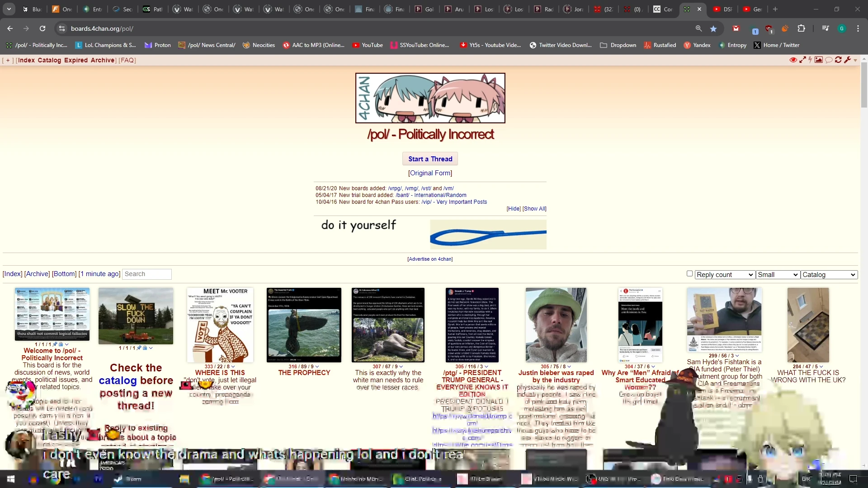Open the Home / Twitter bookmark
868x488 pixels.
pyautogui.click(x=776, y=45)
